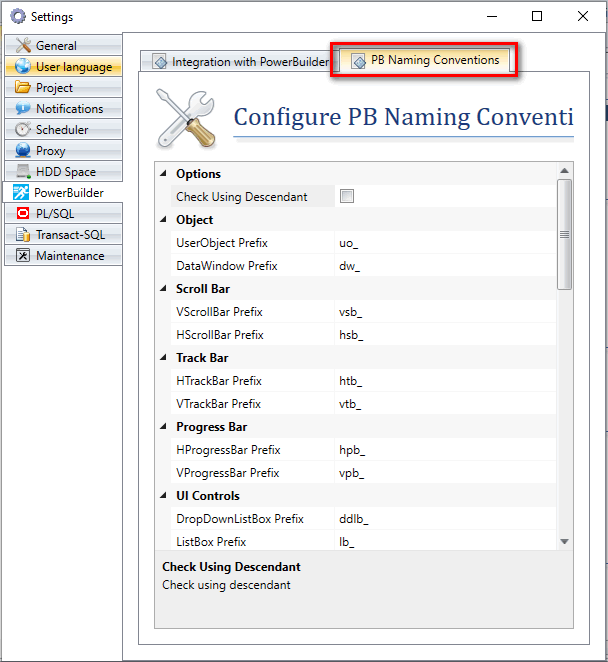Screen dimensions: 608x662
Task: Open HDD Space settings
Action: pyautogui.click(x=63, y=171)
